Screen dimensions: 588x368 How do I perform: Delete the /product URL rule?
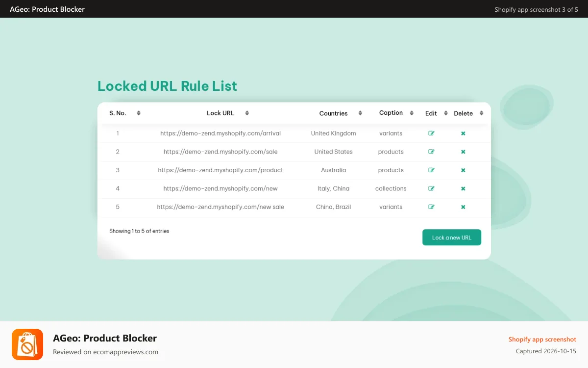click(x=463, y=170)
